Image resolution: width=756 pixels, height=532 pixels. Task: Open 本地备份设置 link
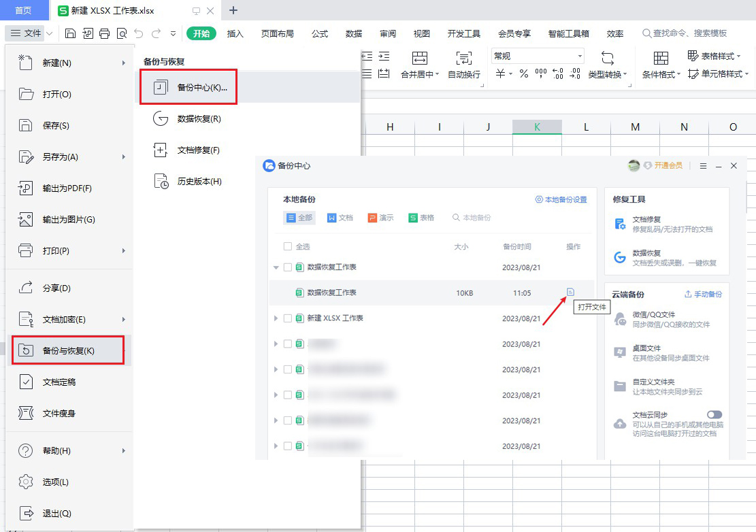point(561,199)
